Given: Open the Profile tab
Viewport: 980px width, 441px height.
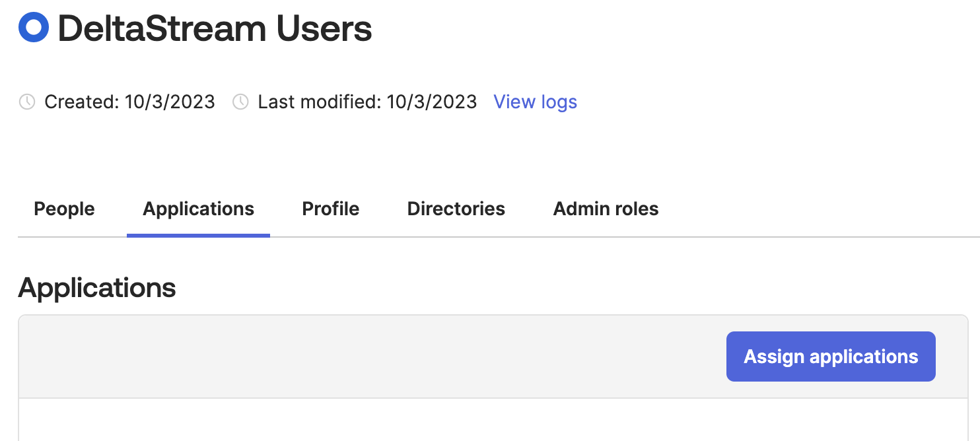Looking at the screenshot, I should 330,209.
